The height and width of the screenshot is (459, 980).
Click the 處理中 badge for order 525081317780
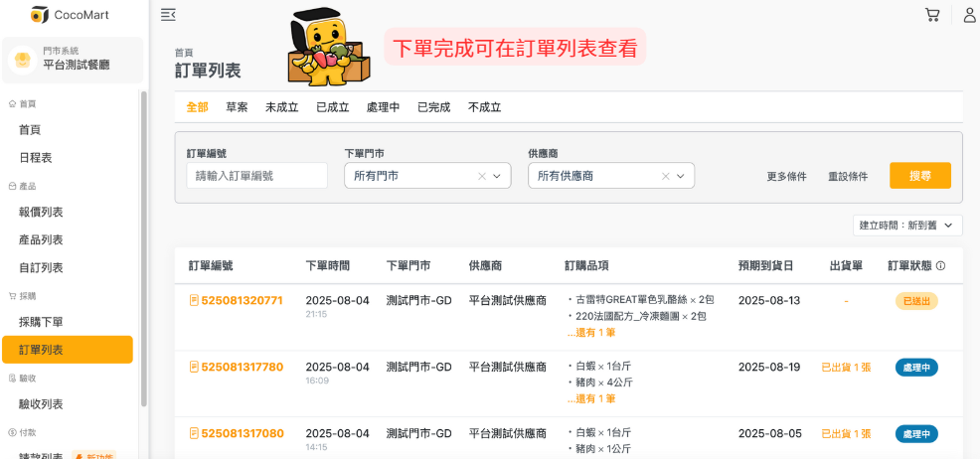pos(916,368)
